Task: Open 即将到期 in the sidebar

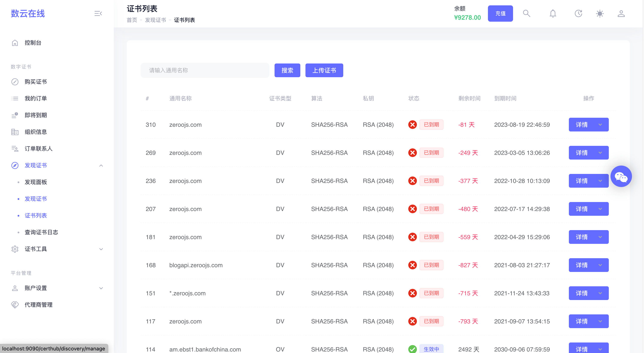Action: point(35,115)
